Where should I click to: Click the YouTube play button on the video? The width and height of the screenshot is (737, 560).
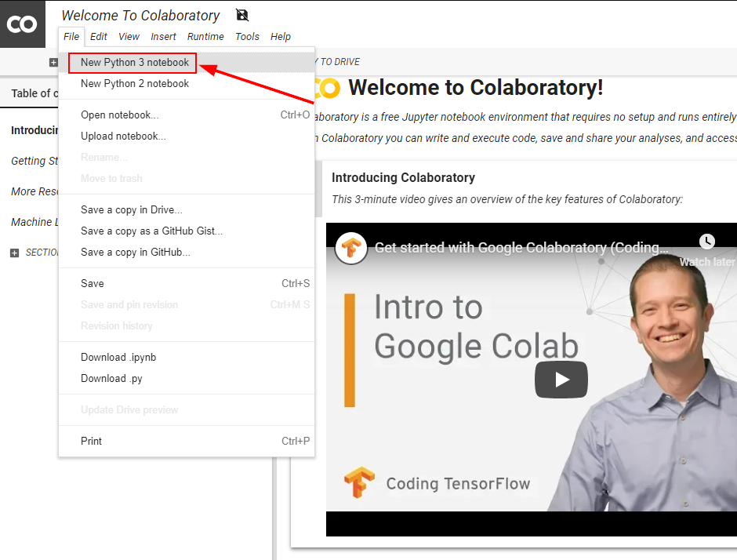(561, 380)
